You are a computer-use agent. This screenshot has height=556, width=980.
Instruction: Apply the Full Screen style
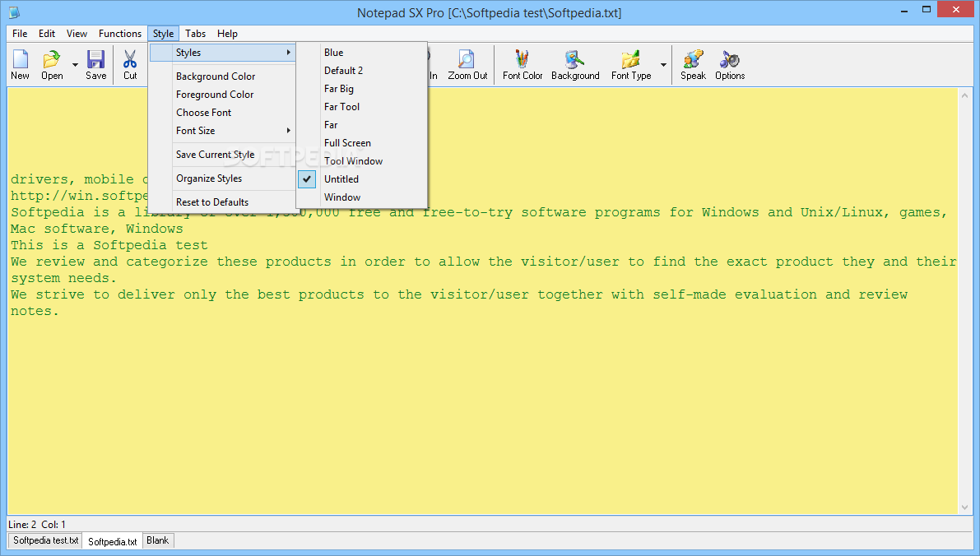click(x=362, y=143)
